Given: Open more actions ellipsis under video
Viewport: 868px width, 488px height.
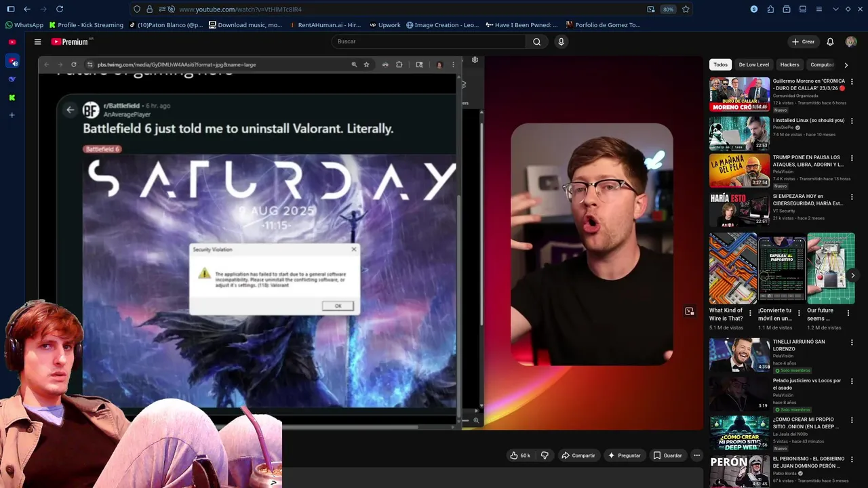Looking at the screenshot, I should pos(696,455).
